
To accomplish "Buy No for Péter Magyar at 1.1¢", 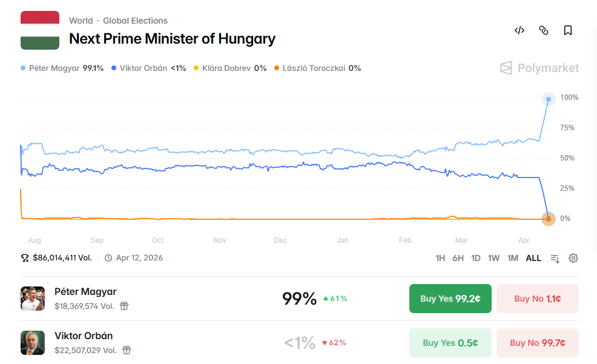I will pyautogui.click(x=537, y=299).
